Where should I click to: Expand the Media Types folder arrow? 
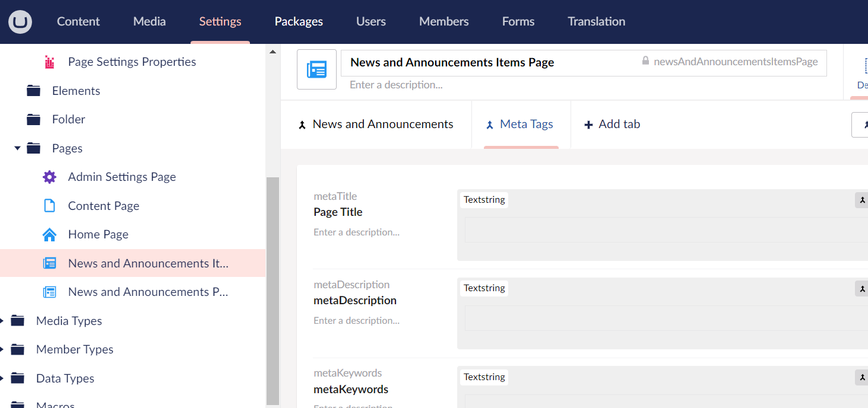click(x=2, y=321)
